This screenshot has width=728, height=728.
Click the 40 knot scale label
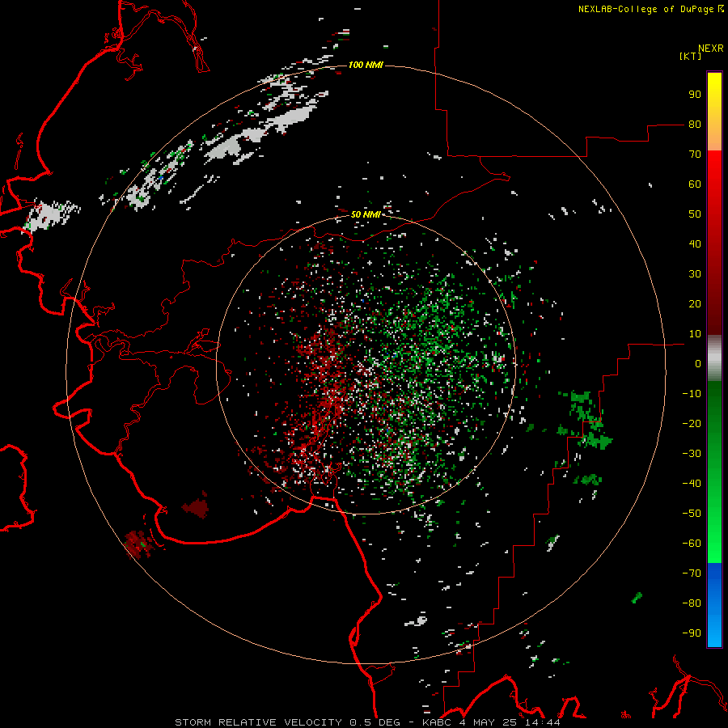[x=695, y=243]
